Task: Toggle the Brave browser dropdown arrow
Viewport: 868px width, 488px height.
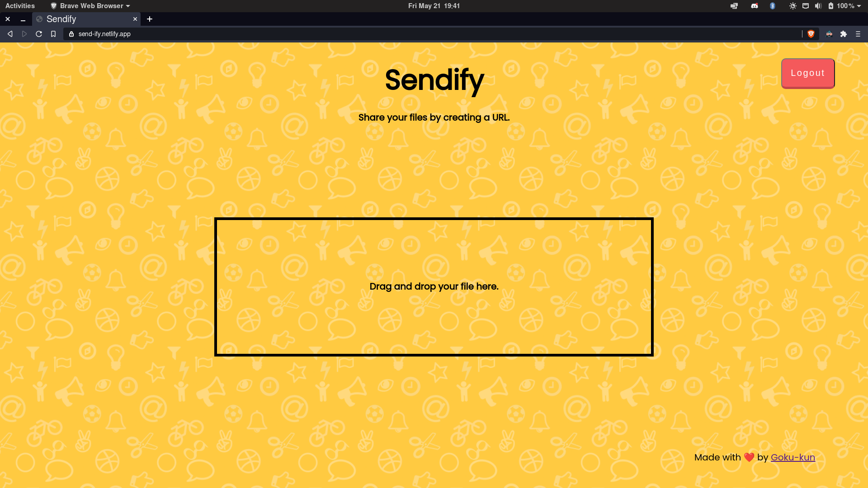Action: point(127,6)
